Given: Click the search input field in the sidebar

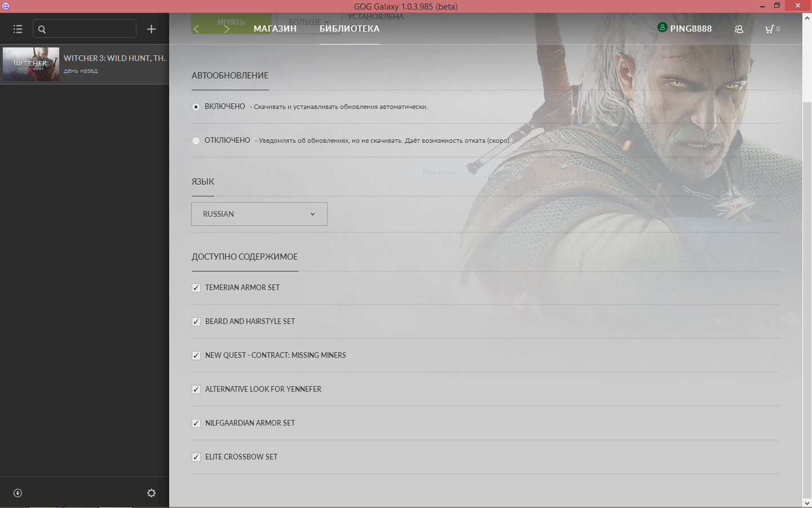Looking at the screenshot, I should pos(85,29).
